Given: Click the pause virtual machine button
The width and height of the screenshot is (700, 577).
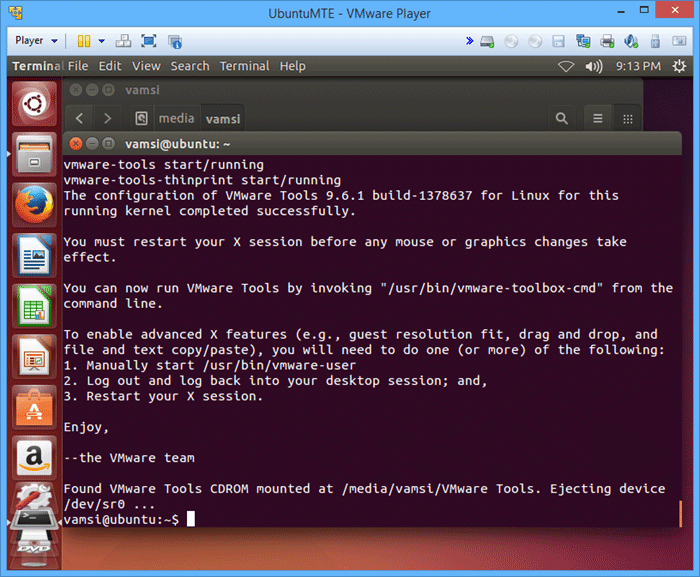Looking at the screenshot, I should [83, 41].
